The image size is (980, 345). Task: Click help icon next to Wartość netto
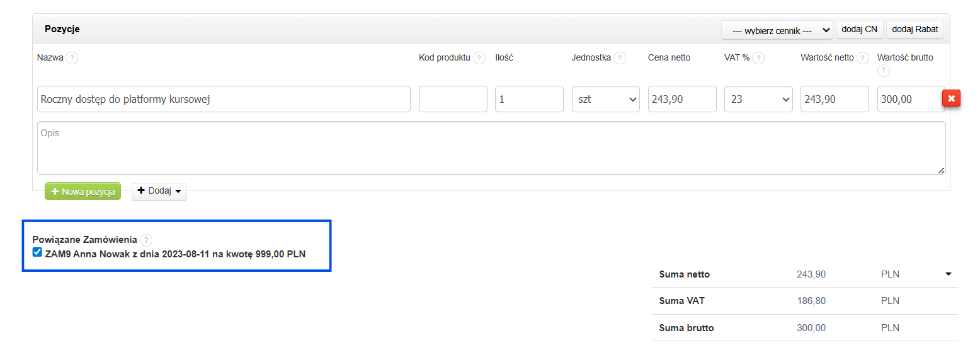point(862,58)
